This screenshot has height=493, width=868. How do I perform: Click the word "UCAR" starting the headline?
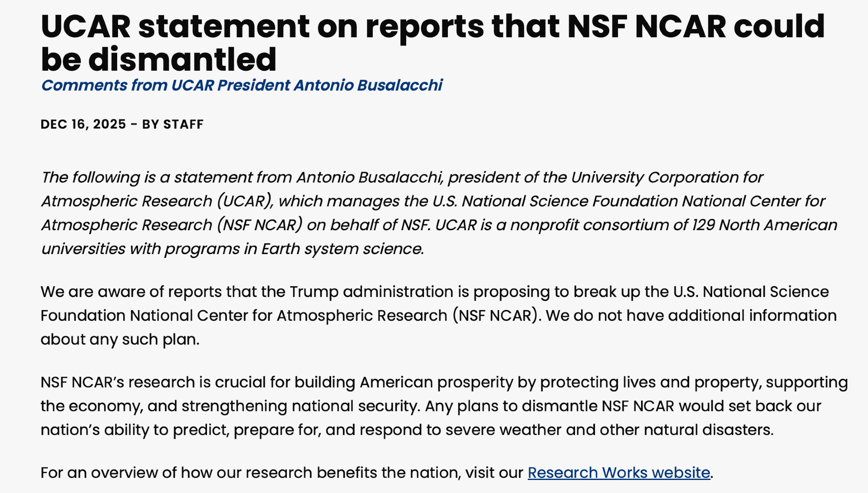click(85, 27)
